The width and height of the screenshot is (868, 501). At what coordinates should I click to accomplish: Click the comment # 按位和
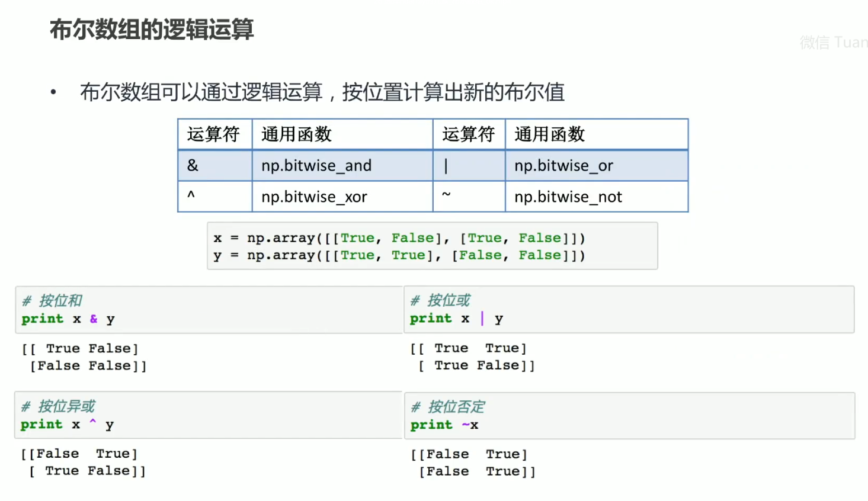pyautogui.click(x=52, y=301)
